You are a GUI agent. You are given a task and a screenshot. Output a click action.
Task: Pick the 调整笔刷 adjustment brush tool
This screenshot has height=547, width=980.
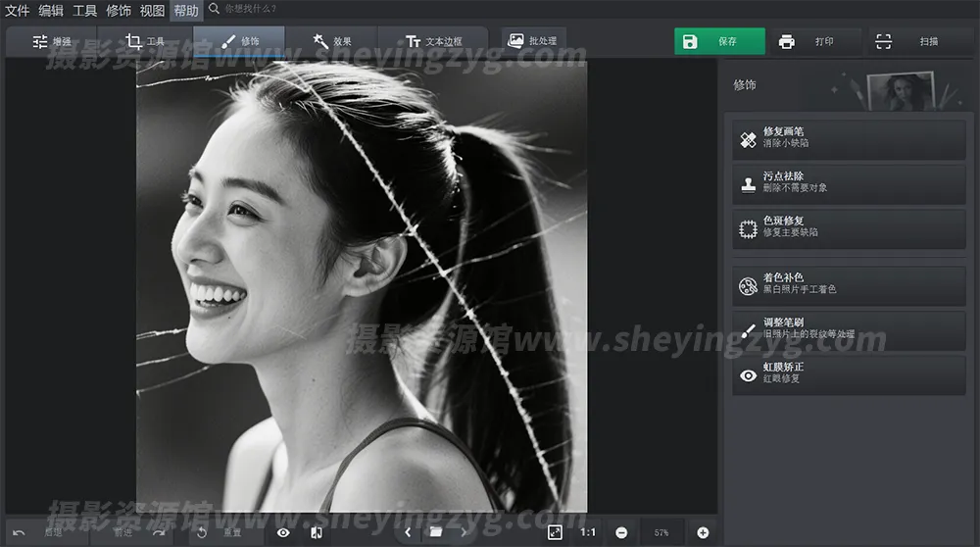(849, 331)
